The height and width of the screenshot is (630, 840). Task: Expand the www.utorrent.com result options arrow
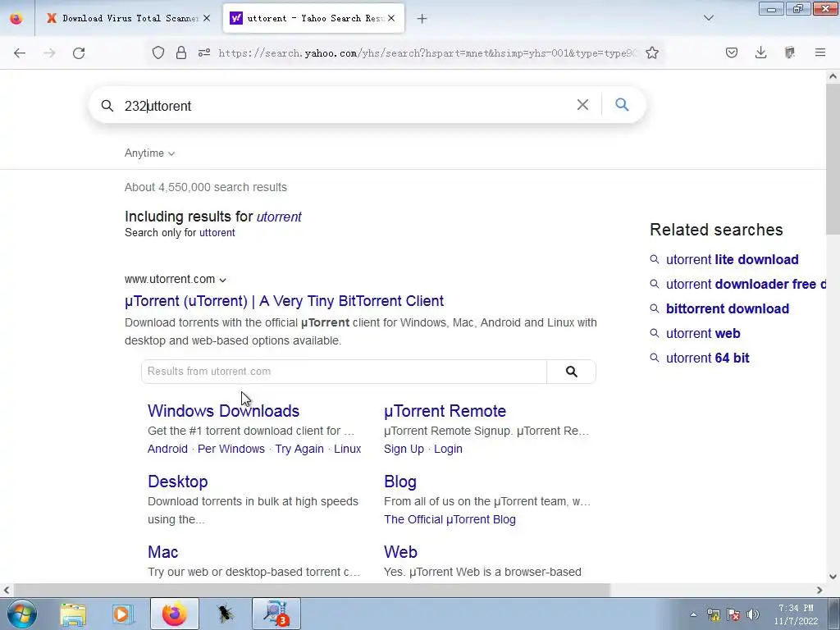(x=223, y=280)
